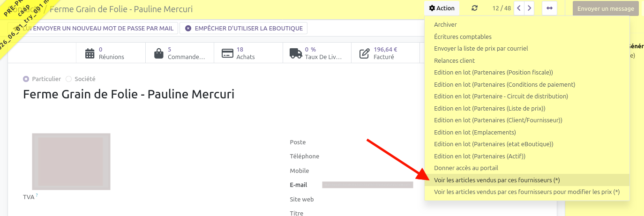Open the Facturé stat button
Viewport: 644px width, 216px height.
[385, 53]
